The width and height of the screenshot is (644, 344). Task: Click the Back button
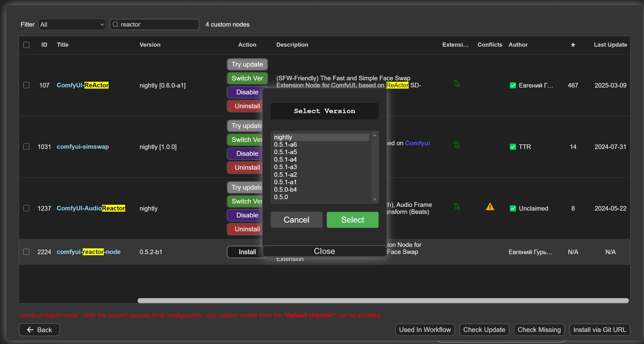39,330
